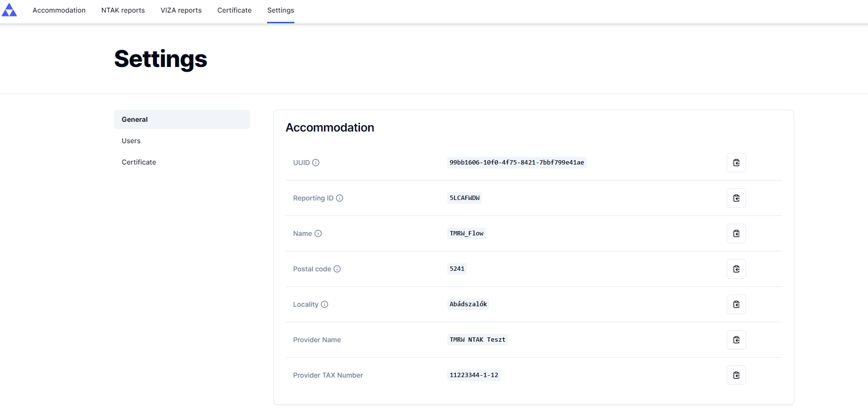Copy the UUID value to clipboard
The height and width of the screenshot is (414, 868).
[736, 163]
